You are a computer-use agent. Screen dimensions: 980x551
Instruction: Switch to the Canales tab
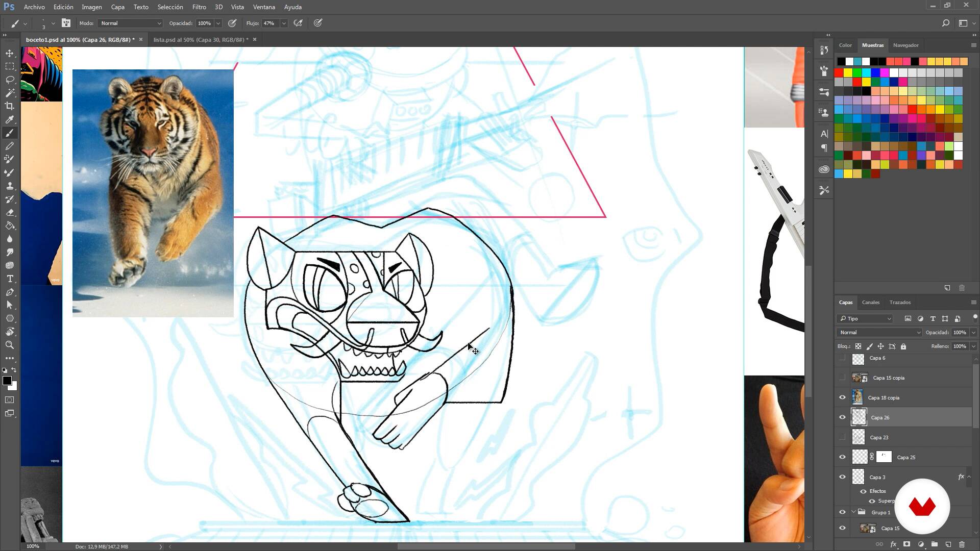pos(870,302)
